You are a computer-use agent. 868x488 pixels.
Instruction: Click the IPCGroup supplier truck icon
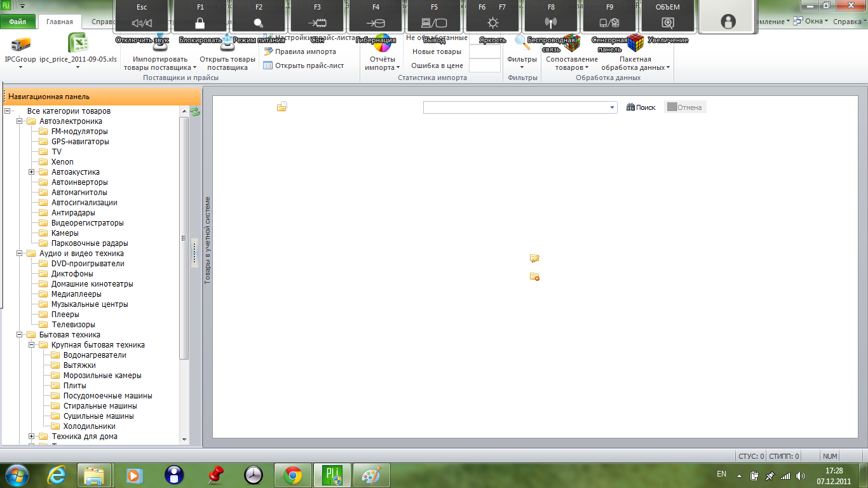tap(20, 44)
